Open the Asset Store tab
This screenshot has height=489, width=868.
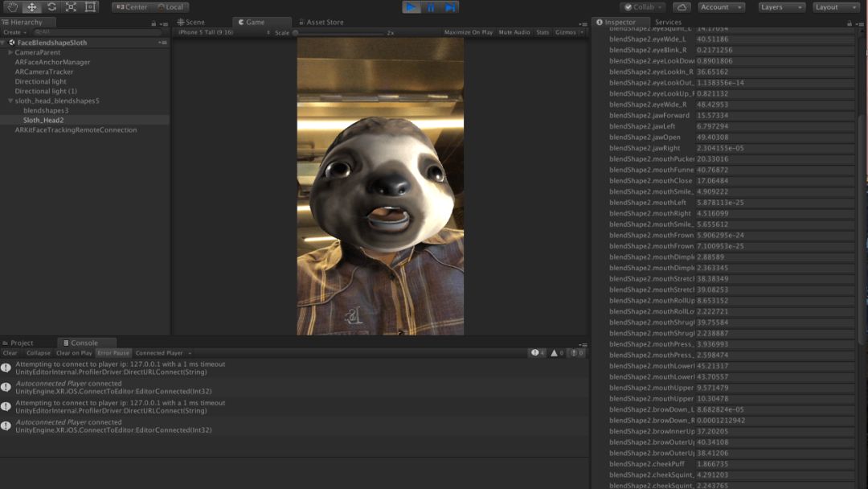321,23
